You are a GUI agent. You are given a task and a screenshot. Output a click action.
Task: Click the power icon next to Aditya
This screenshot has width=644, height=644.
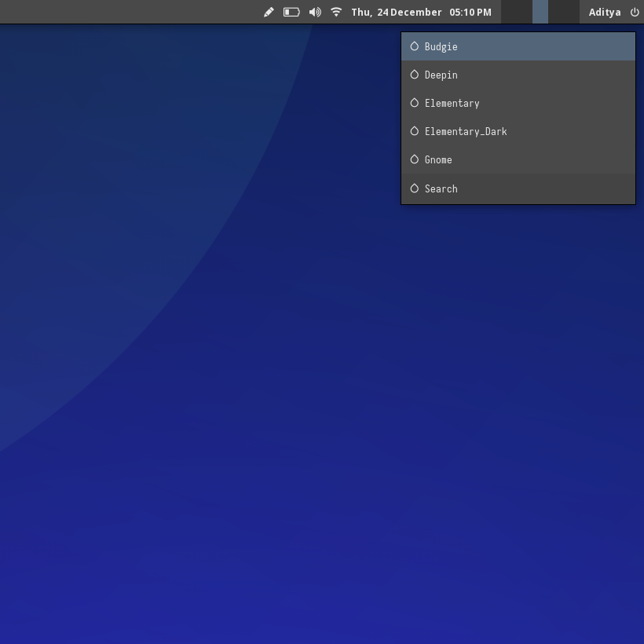point(635,12)
